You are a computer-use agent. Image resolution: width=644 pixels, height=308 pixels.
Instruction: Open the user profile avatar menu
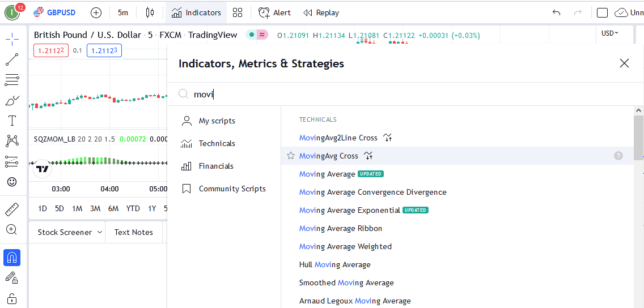point(12,12)
